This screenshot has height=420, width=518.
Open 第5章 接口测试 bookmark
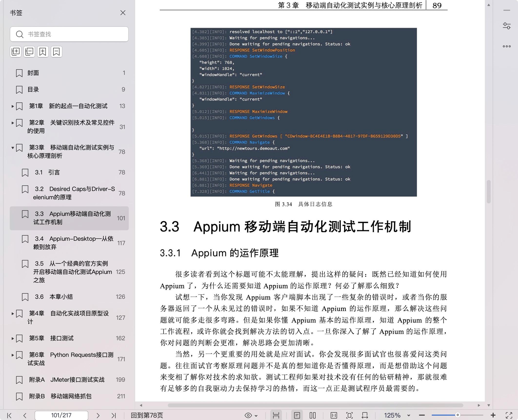(69, 338)
